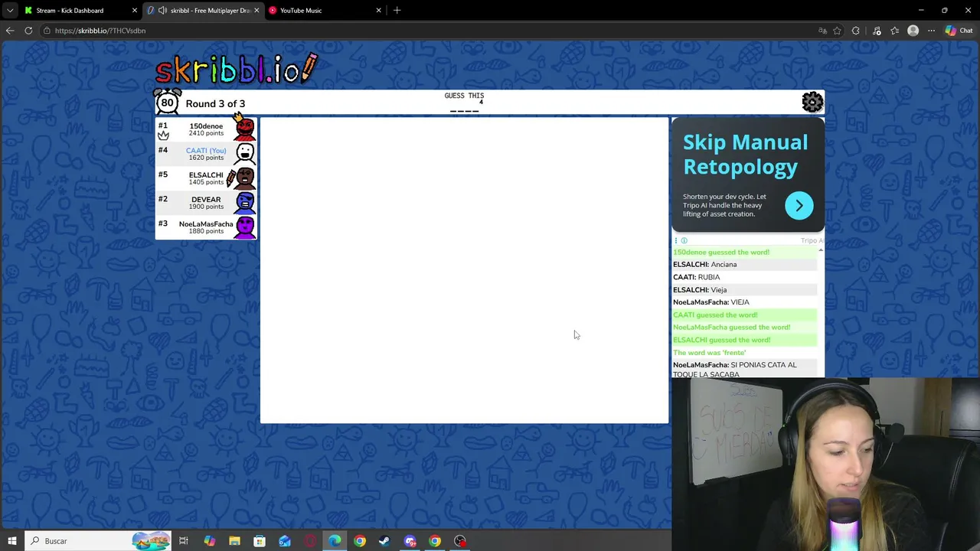Close the Kick Dashboard tab
The image size is (980, 551).
point(135,11)
